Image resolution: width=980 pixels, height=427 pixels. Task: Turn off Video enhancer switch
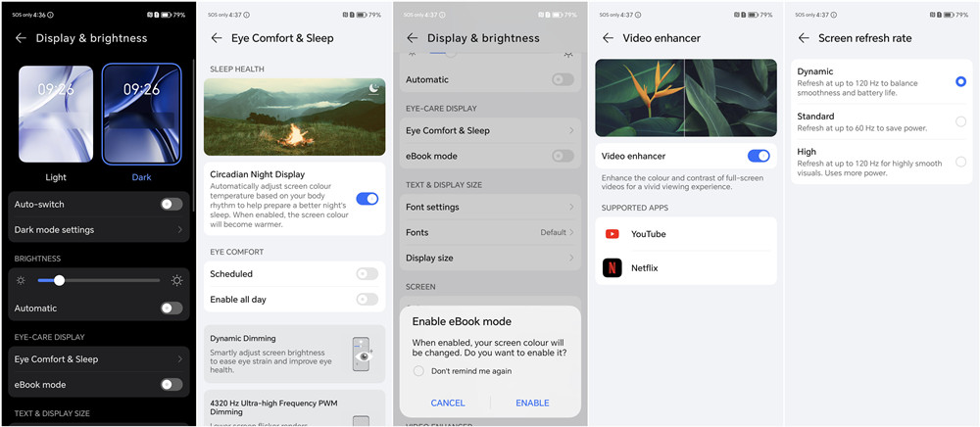coord(759,156)
